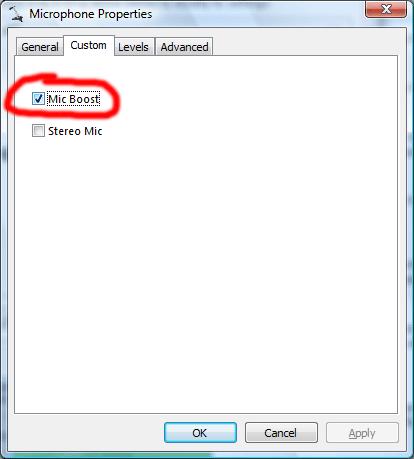Go to the Advanced tab
Image resolution: width=414 pixels, height=459 pixels.
pos(184,47)
